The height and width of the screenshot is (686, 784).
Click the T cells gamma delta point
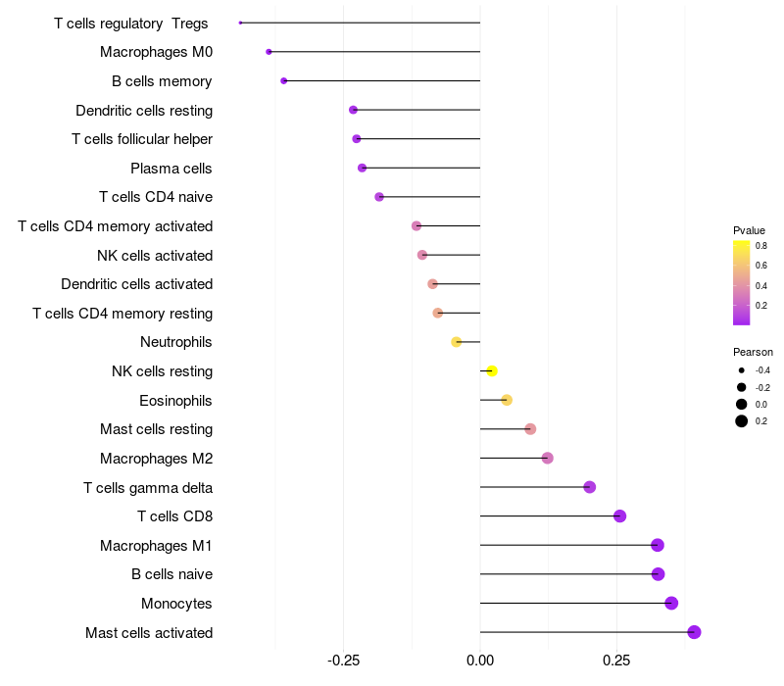click(590, 487)
